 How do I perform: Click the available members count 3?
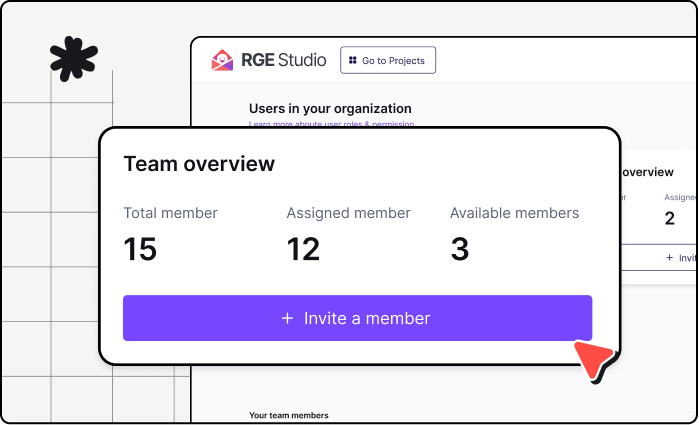460,249
